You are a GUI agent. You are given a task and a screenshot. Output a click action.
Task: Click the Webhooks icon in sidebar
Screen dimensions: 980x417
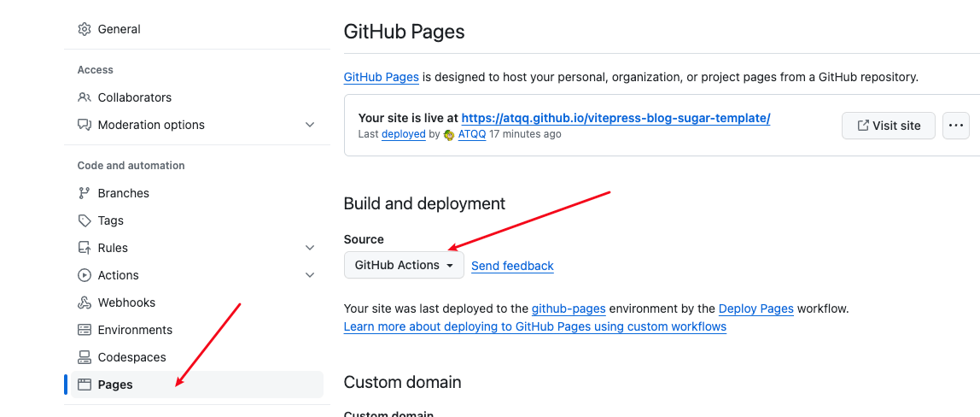click(x=85, y=302)
